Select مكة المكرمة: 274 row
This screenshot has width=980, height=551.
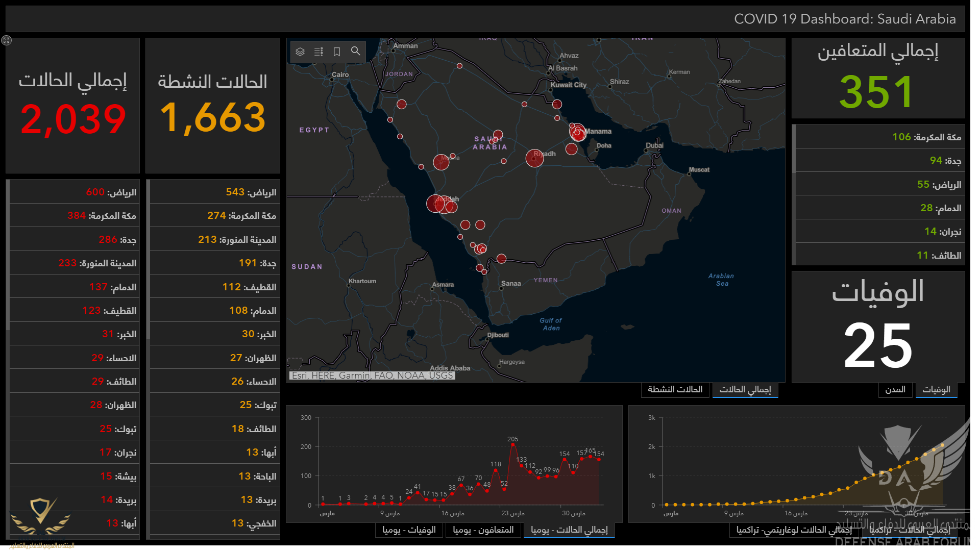click(x=214, y=216)
